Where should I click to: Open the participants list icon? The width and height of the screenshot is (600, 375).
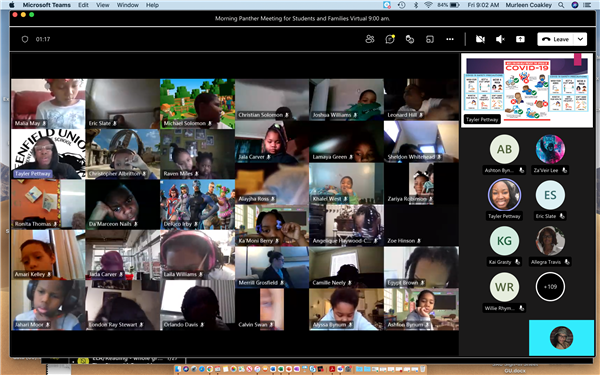coord(370,39)
